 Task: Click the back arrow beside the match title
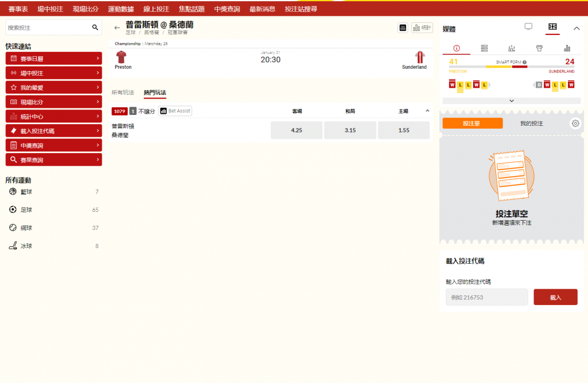(117, 27)
